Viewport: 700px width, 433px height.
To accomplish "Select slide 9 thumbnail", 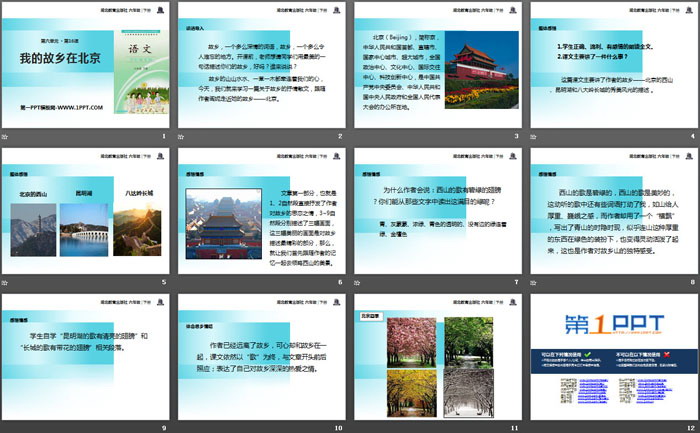I will [86, 357].
